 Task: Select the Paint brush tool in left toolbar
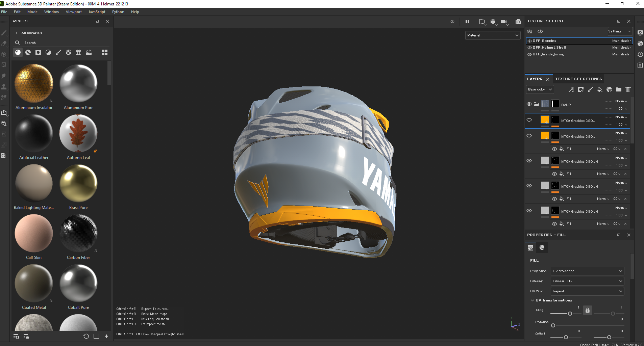(4, 33)
